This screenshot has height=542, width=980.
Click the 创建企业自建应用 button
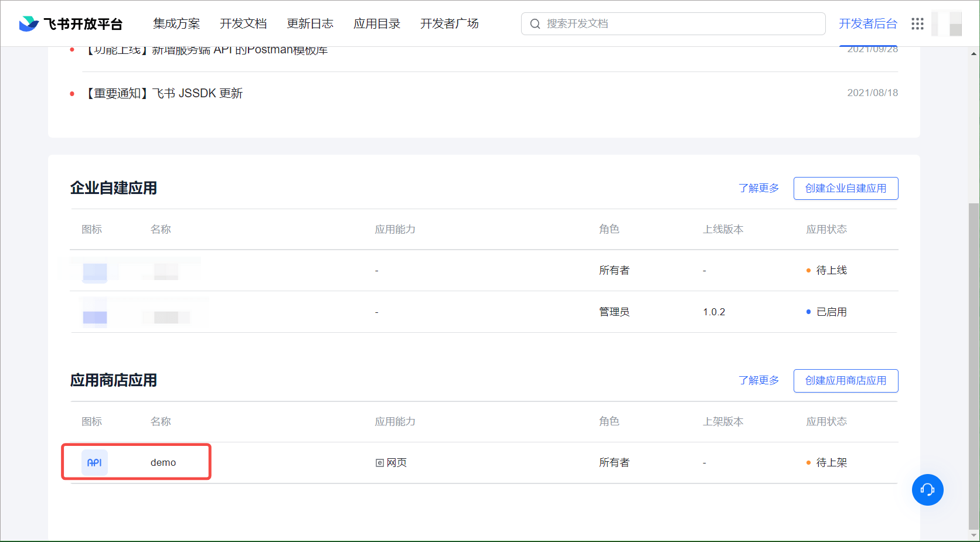845,188
